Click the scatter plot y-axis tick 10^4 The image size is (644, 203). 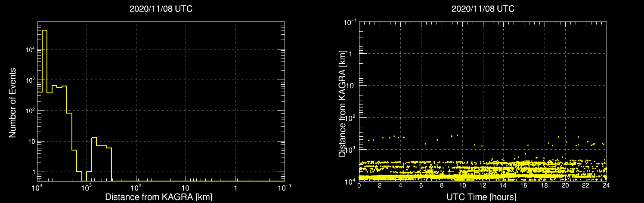350,181
